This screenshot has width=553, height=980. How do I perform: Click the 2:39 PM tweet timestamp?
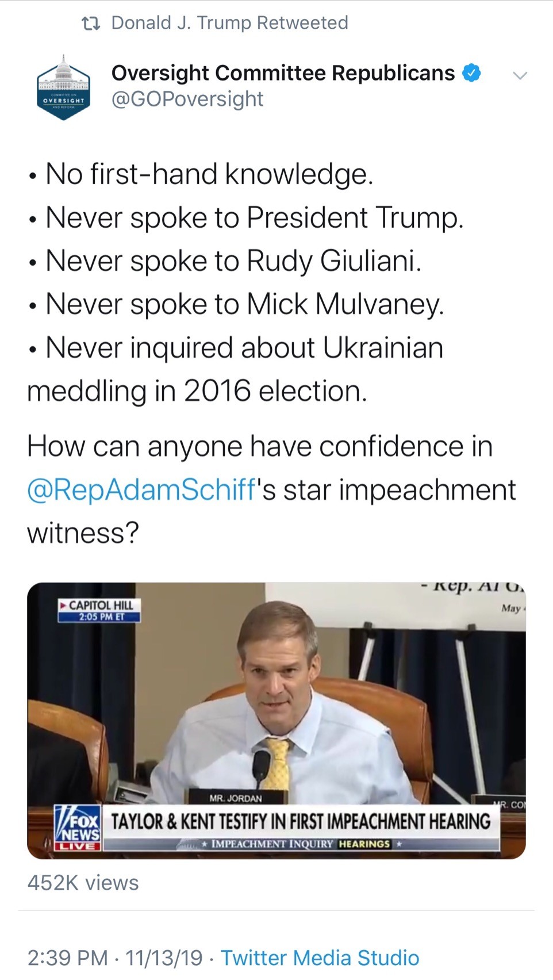pos(67,958)
